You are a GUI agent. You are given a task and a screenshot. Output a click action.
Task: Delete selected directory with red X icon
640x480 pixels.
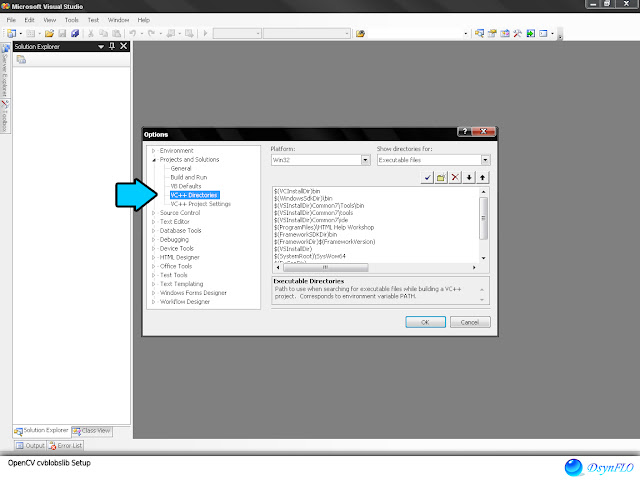[x=455, y=178]
